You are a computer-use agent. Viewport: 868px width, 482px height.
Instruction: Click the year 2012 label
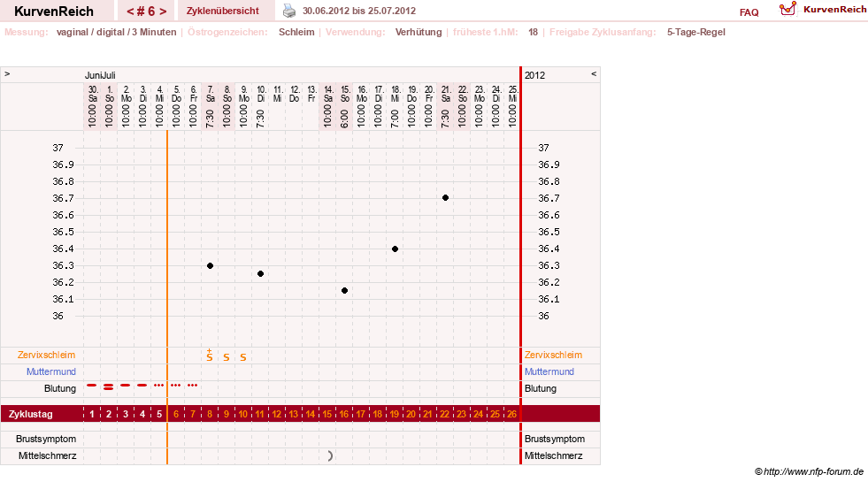[534, 75]
